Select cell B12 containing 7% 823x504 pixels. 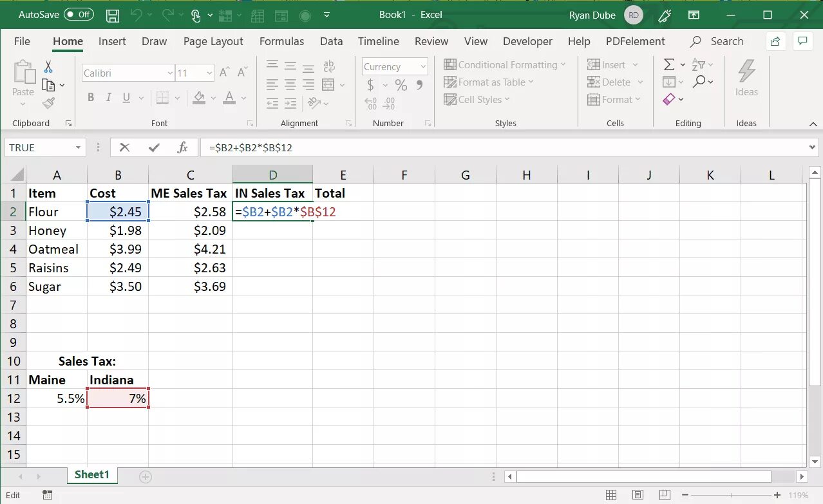118,398
